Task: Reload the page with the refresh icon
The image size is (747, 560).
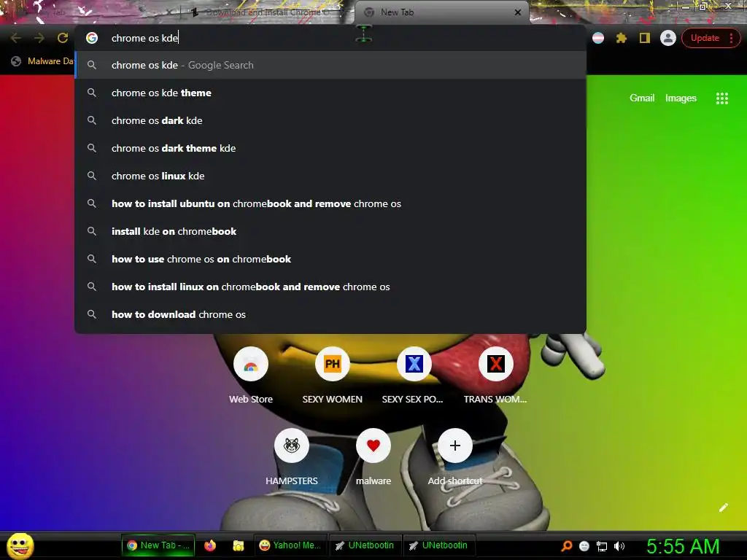Action: tap(63, 38)
